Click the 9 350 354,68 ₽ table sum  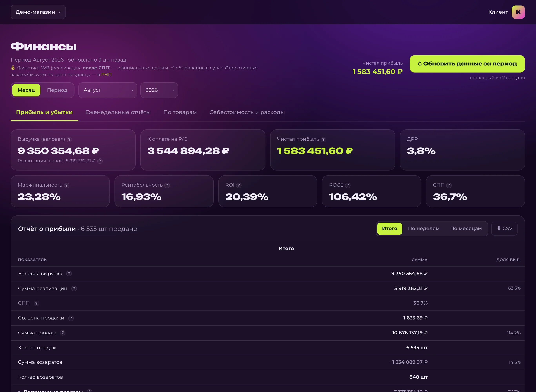(409, 274)
